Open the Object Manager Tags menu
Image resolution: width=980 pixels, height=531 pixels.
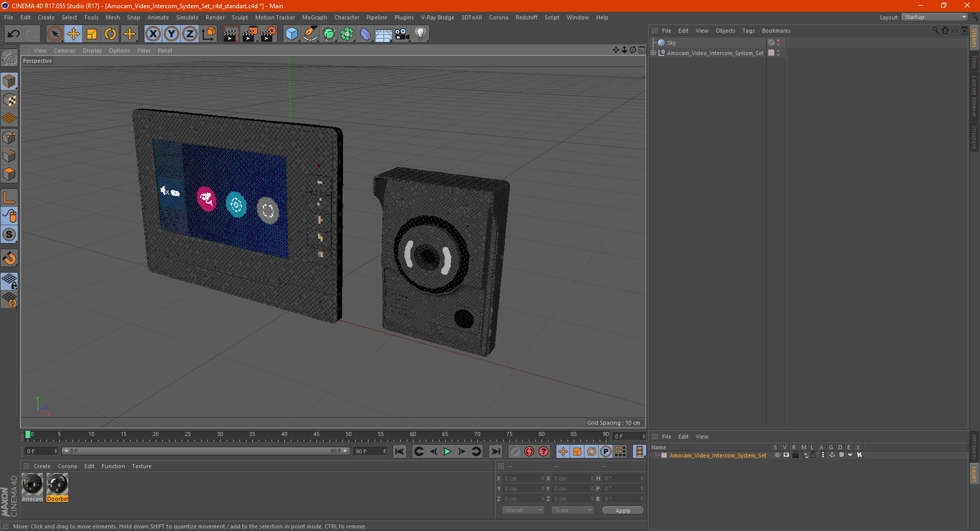(748, 31)
